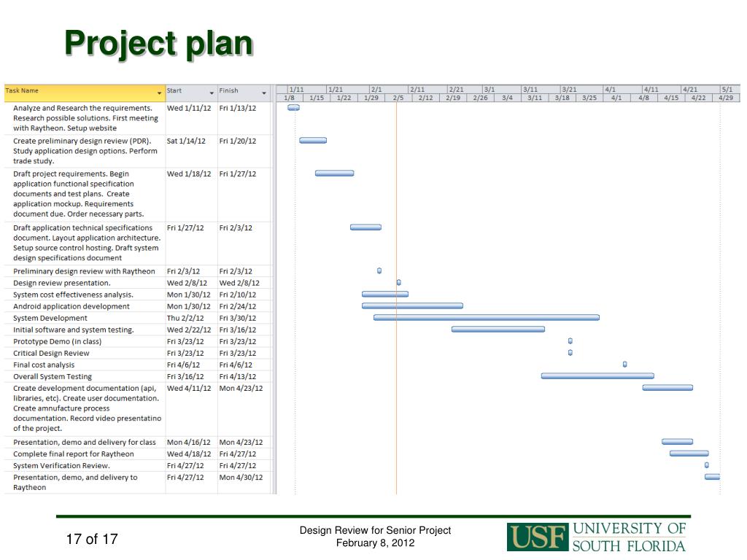Click the 'System cost effectiveness analysis.' task
Screen dimensions: 747x560
[x=74, y=295]
